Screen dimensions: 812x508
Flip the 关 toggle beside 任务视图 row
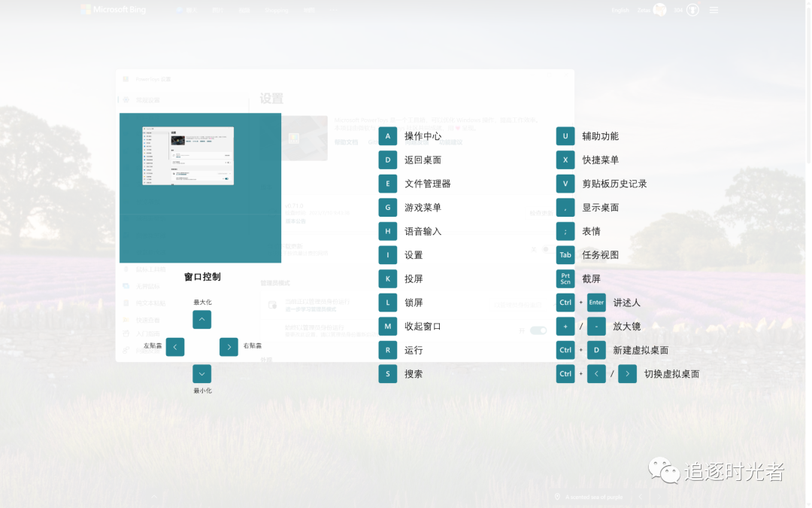[546, 249]
